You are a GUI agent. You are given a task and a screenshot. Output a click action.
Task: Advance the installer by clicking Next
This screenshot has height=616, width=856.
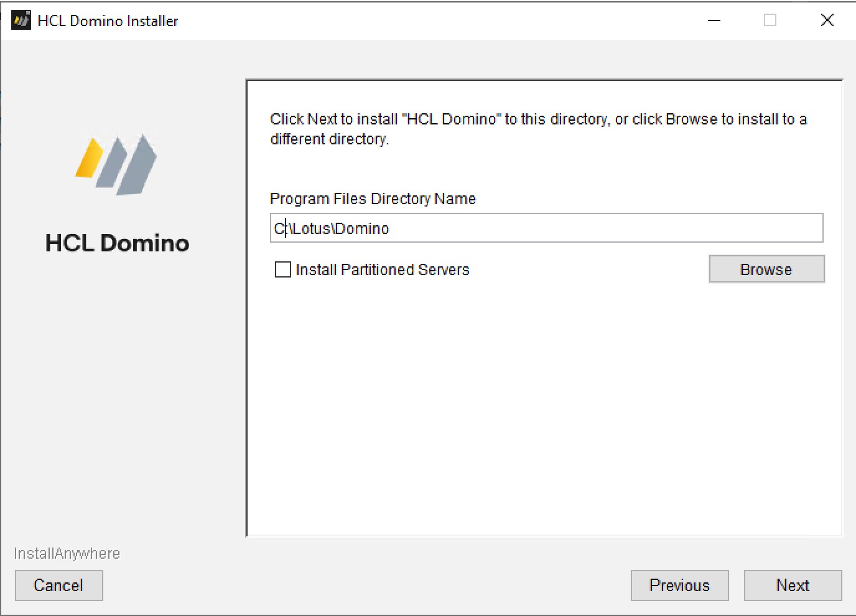[x=793, y=585]
